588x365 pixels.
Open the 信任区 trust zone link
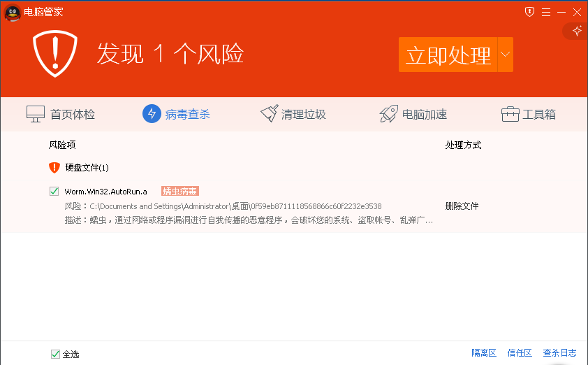[520, 353]
